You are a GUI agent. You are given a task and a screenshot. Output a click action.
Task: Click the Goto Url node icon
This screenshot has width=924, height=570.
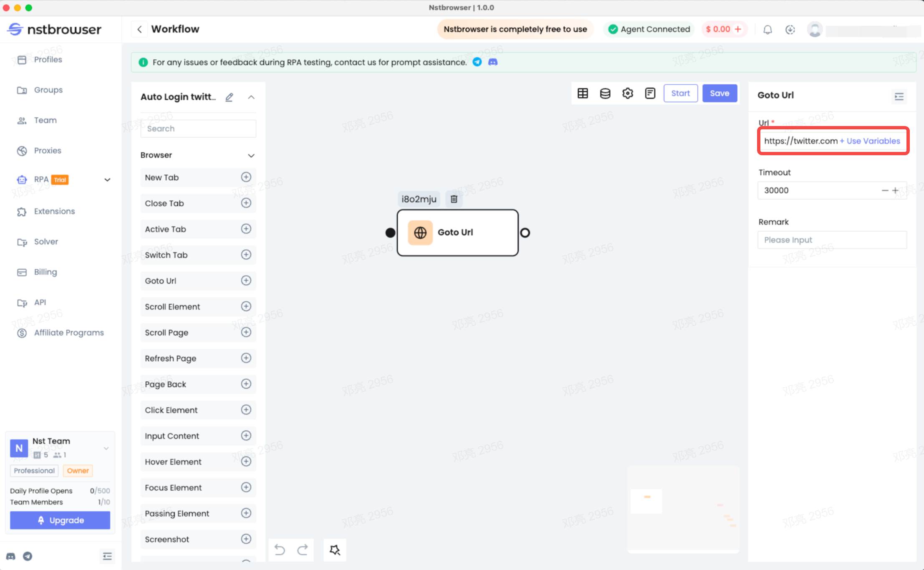click(x=420, y=232)
